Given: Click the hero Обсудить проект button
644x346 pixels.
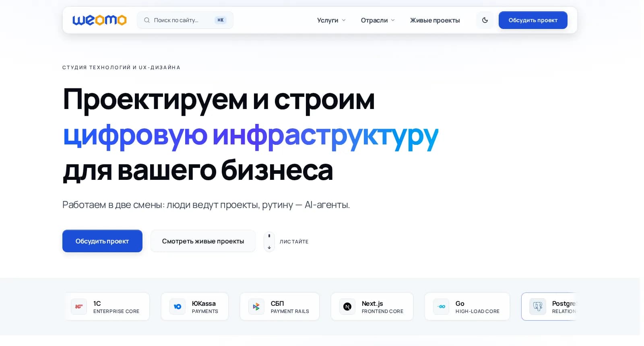Looking at the screenshot, I should pyautogui.click(x=102, y=241).
